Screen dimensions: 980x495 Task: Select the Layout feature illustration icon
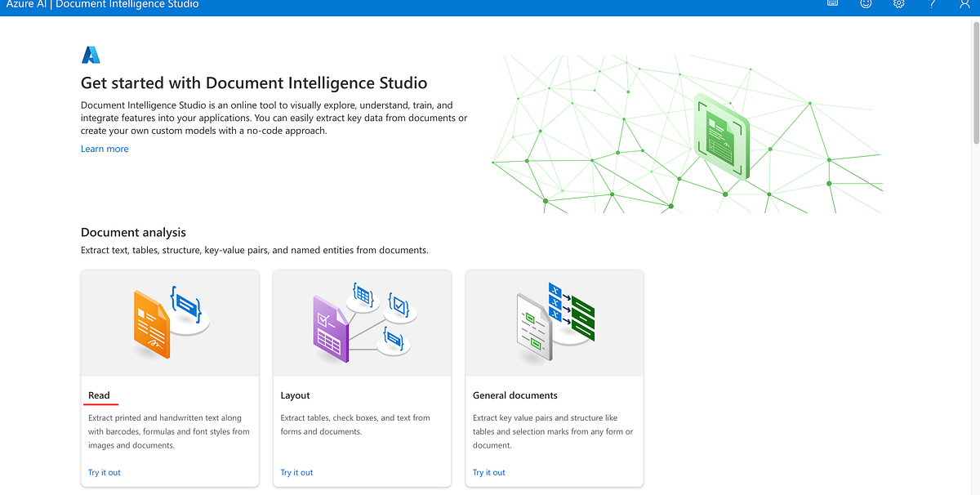(x=362, y=322)
